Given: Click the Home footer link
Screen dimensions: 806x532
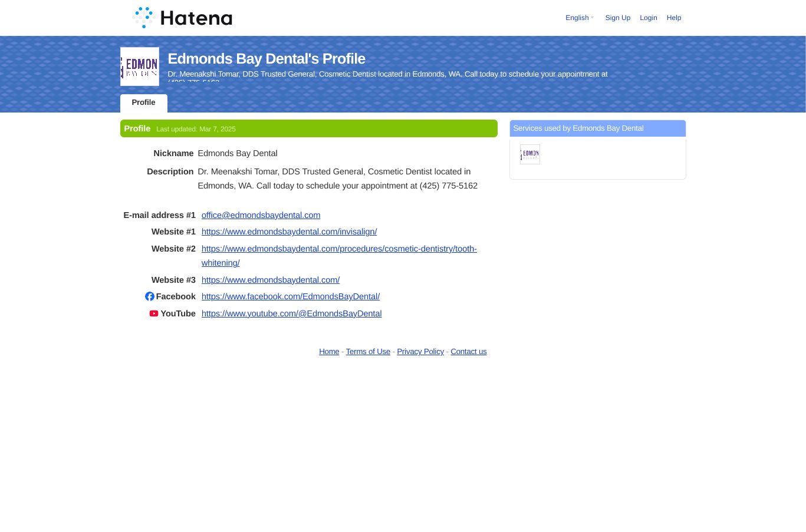Looking at the screenshot, I should click(329, 351).
